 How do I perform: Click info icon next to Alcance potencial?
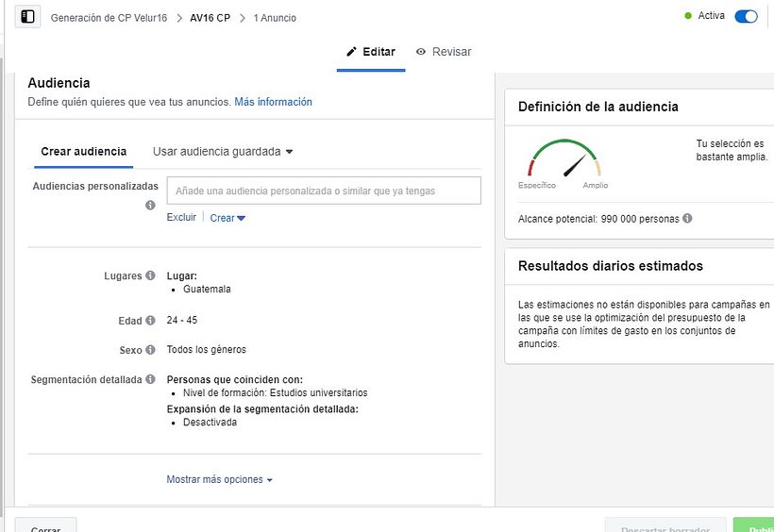tap(687, 219)
